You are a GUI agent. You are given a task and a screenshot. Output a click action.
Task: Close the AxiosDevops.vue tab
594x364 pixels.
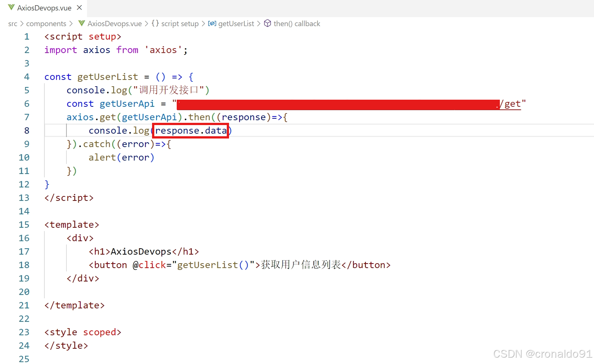point(79,7)
